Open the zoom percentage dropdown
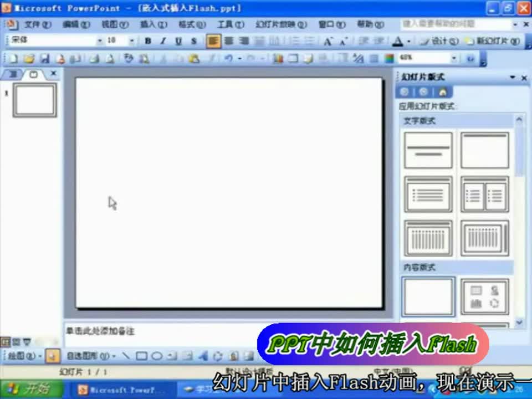This screenshot has height=399, width=532. pos(454,59)
